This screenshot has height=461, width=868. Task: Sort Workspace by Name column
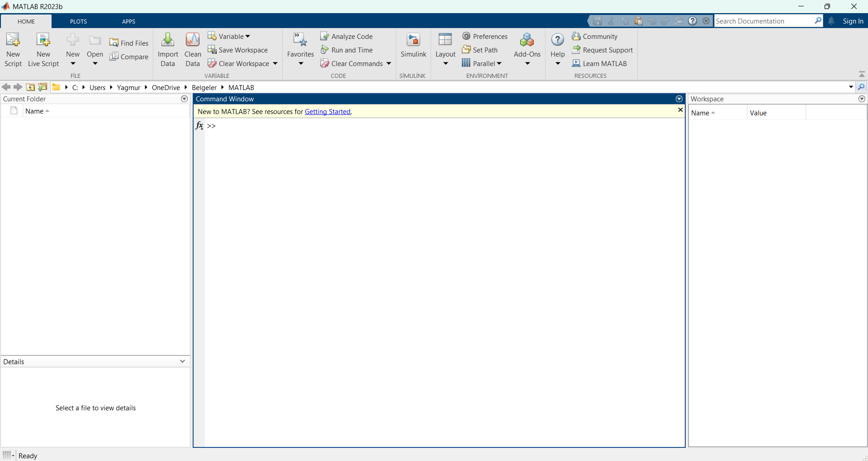(717, 113)
